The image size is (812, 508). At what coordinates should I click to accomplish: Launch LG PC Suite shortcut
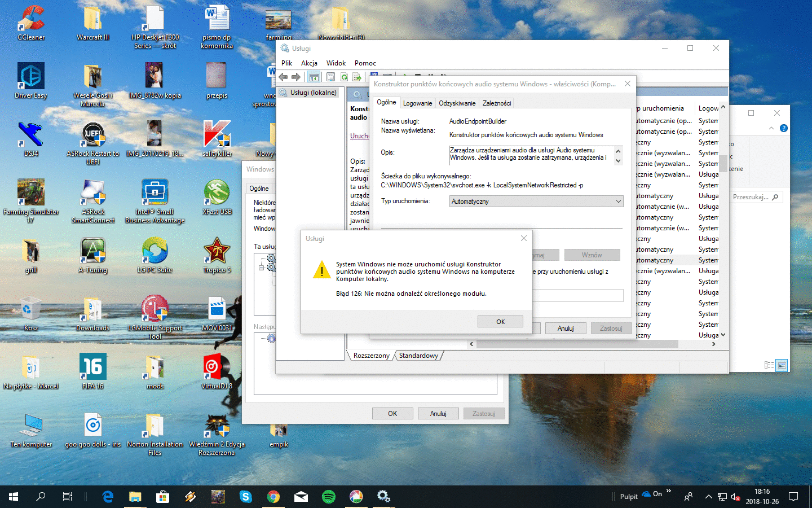coord(155,255)
